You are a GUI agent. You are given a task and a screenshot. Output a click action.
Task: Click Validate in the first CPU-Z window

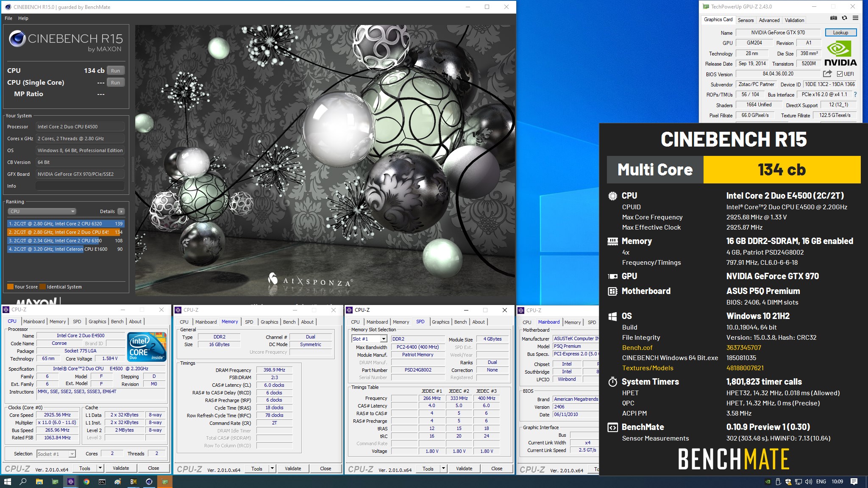click(121, 468)
